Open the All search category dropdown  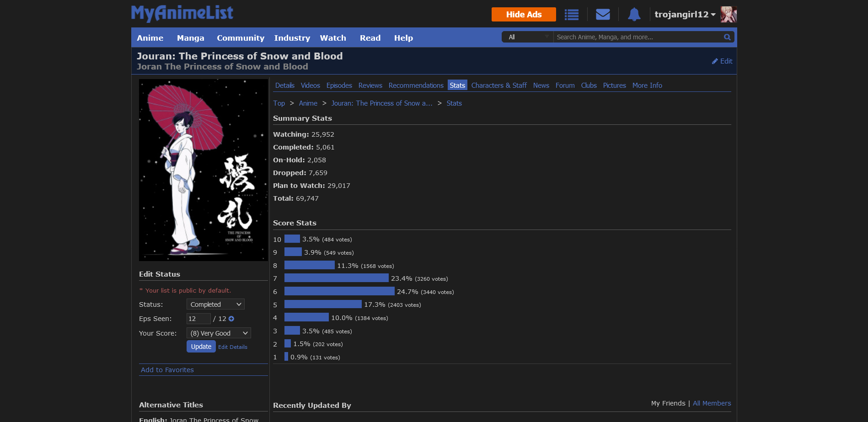pos(528,37)
